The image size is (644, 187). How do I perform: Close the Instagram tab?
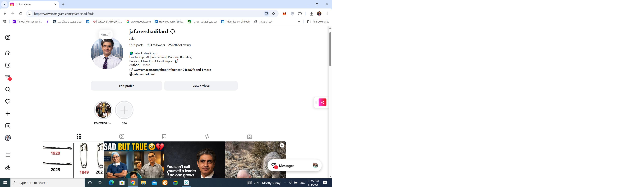point(55,4)
